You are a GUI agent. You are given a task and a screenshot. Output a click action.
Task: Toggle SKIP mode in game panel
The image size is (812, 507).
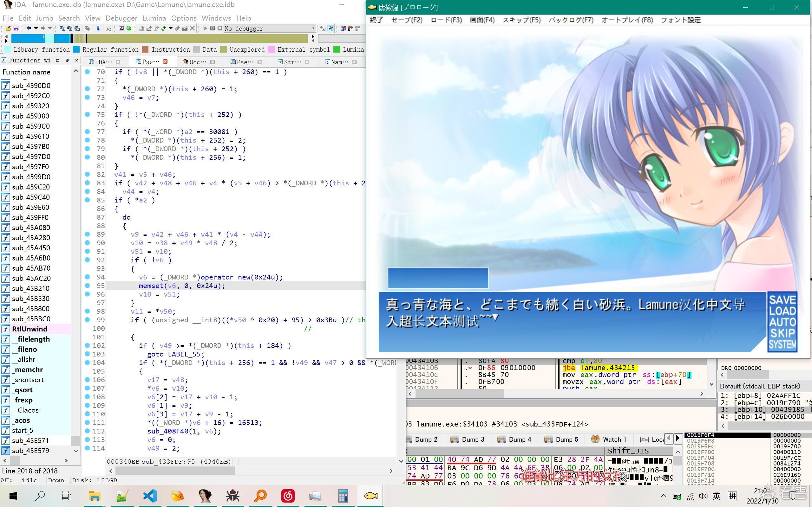782,333
